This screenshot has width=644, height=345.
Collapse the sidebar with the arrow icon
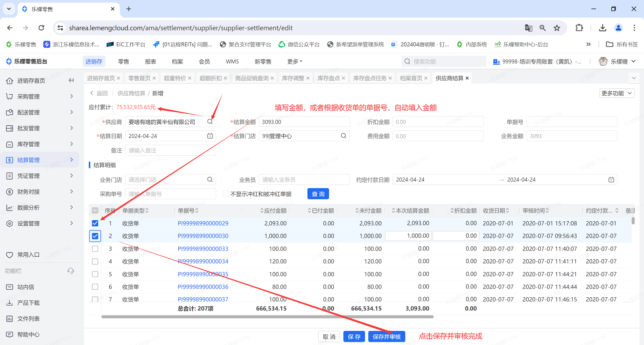[x=71, y=80]
